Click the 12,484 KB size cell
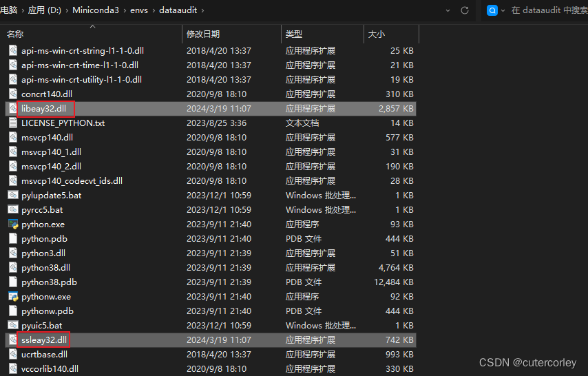The image size is (588, 376). (x=393, y=282)
